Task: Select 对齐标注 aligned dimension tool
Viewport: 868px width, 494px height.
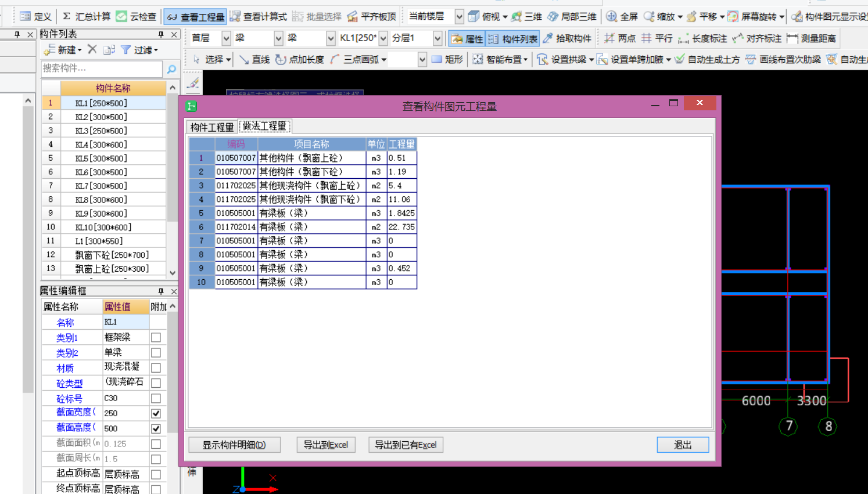Action: [x=756, y=38]
